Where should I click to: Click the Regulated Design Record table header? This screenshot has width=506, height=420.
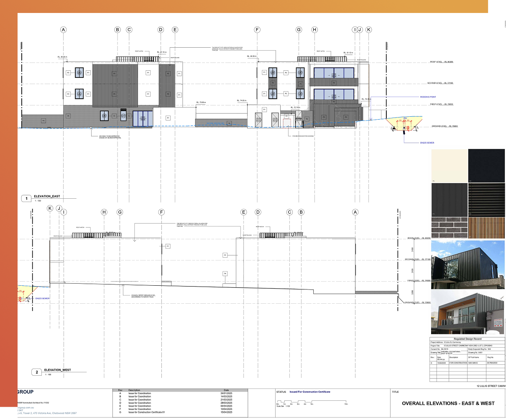click(x=468, y=339)
